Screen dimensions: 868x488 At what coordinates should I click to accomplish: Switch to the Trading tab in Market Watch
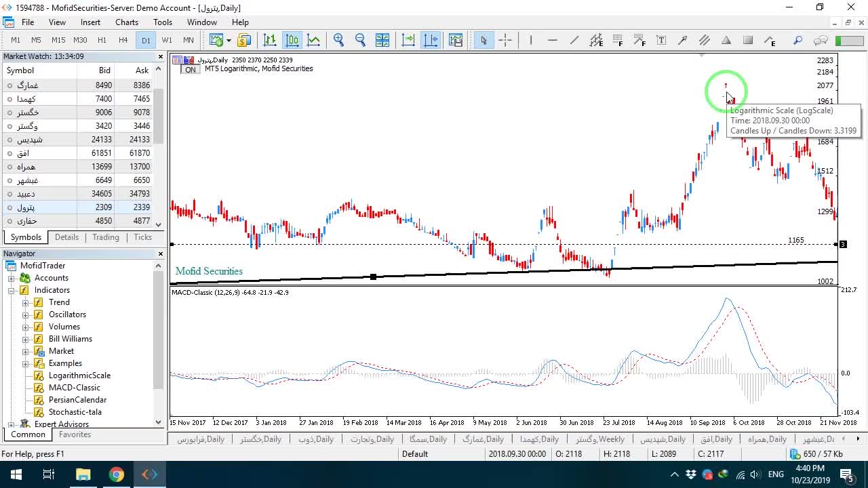coord(106,237)
